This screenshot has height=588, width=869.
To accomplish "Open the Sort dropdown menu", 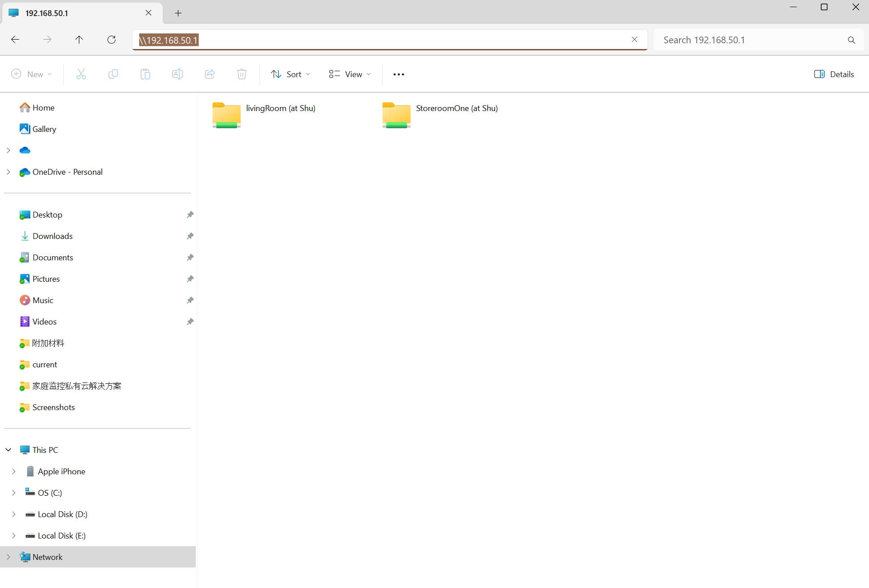I will 290,74.
